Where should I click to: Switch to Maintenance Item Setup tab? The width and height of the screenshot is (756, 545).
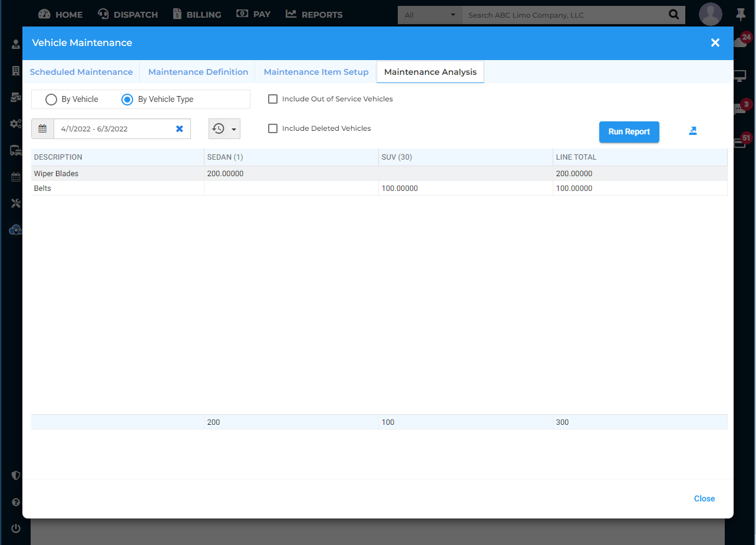click(x=316, y=72)
